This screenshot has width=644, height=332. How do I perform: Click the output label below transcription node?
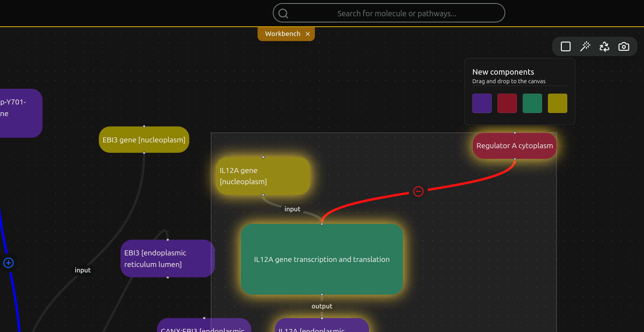click(x=322, y=306)
